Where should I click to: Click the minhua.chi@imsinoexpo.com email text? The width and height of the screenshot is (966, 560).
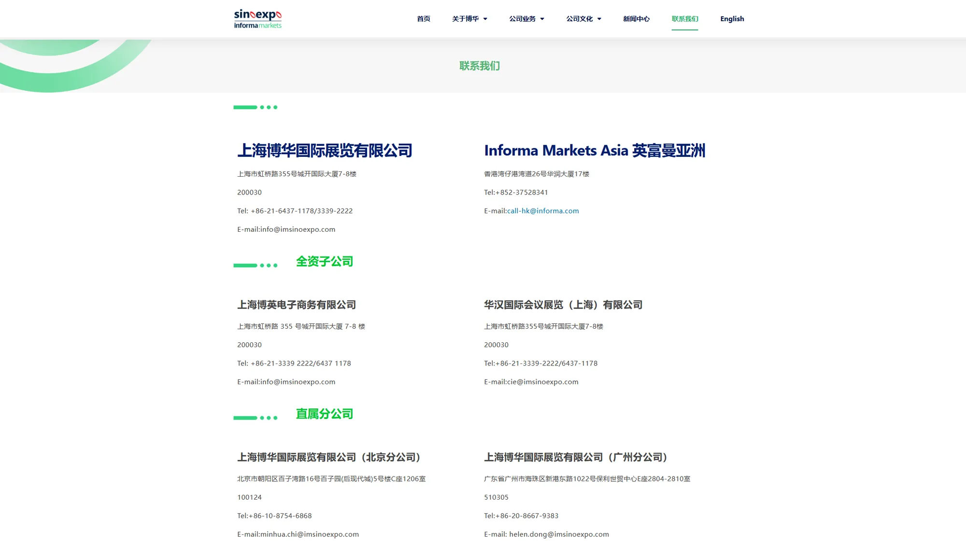point(309,534)
